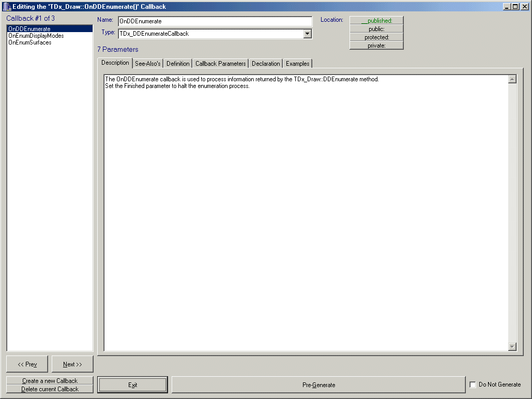Image resolution: width=532 pixels, height=399 pixels.
Task: Click the Name input field
Action: click(x=215, y=21)
